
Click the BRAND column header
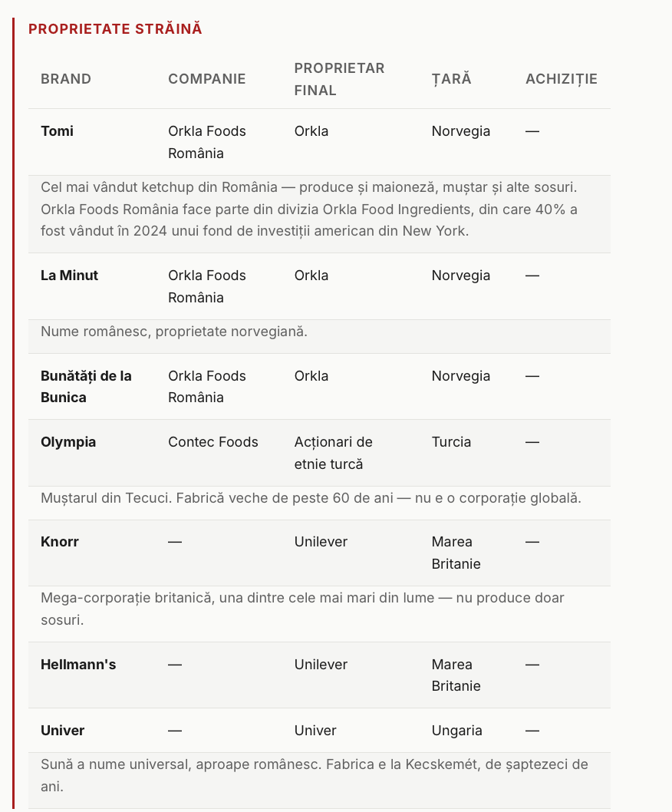(x=66, y=79)
